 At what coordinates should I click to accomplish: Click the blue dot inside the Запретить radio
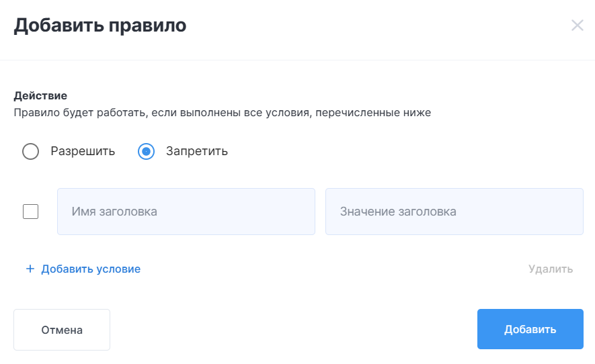tap(146, 151)
